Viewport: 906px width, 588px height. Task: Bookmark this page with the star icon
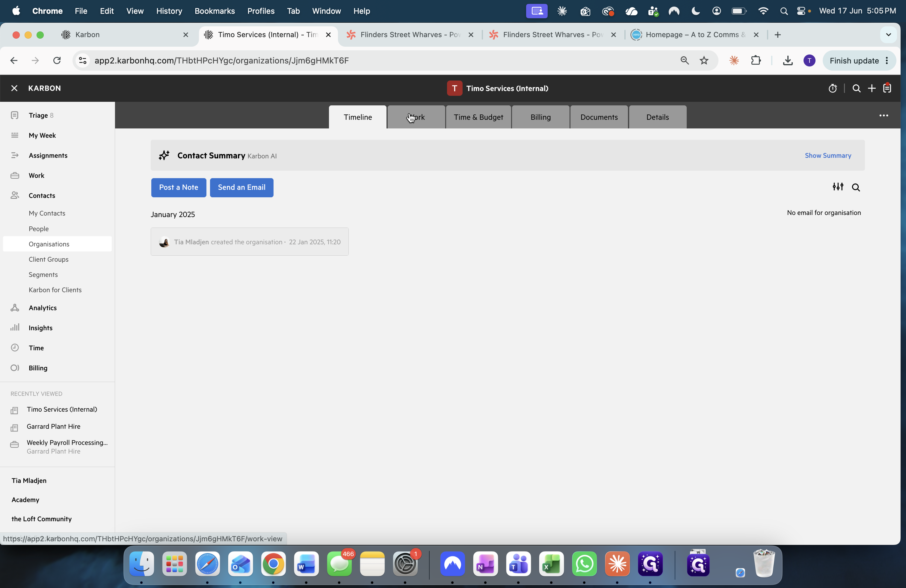pos(704,60)
